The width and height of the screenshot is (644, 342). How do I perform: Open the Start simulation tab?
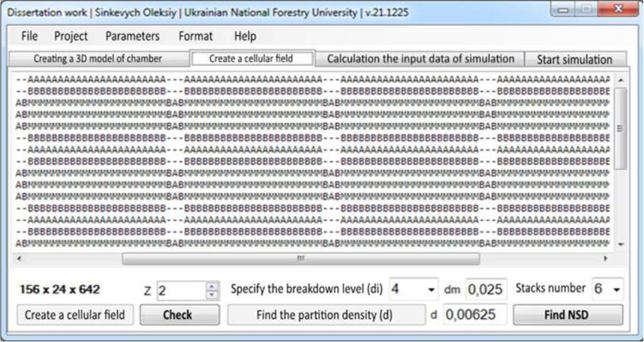click(x=575, y=60)
